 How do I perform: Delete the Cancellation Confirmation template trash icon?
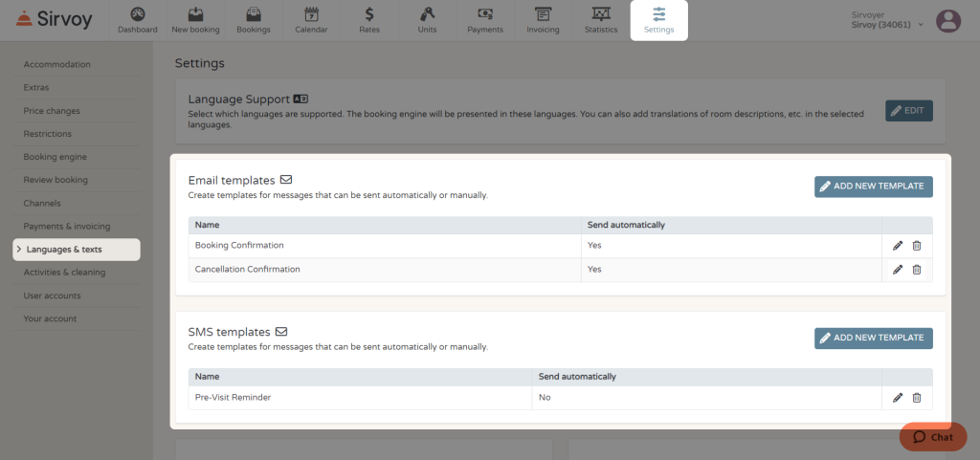click(916, 270)
